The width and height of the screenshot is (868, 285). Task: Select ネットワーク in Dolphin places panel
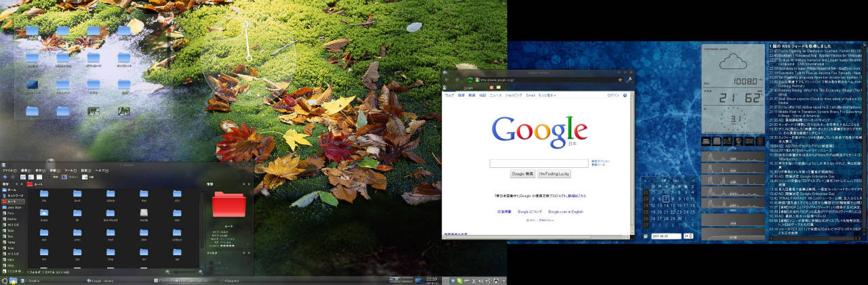tap(12, 195)
